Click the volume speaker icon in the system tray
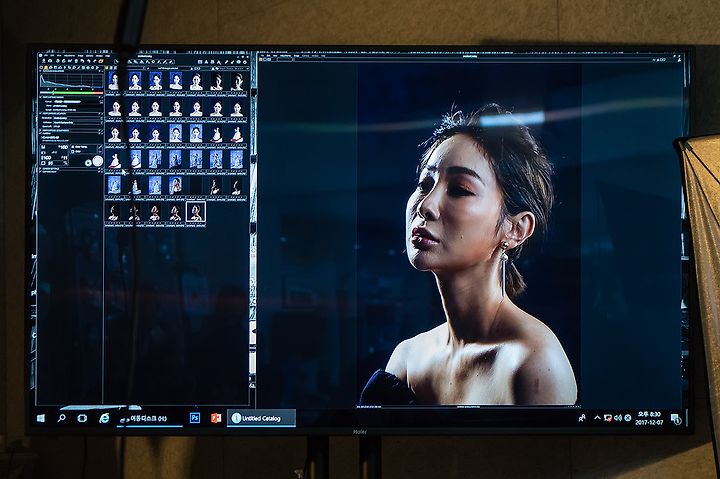This screenshot has height=479, width=720. 618,417
